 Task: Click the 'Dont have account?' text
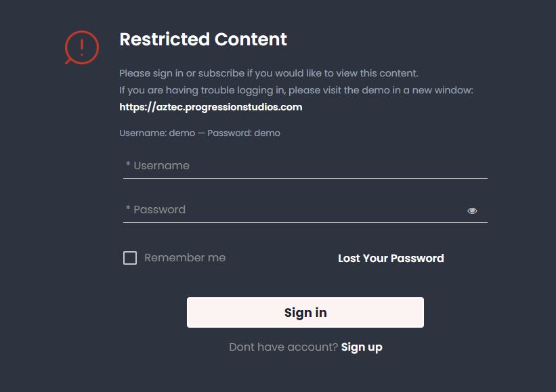click(283, 347)
